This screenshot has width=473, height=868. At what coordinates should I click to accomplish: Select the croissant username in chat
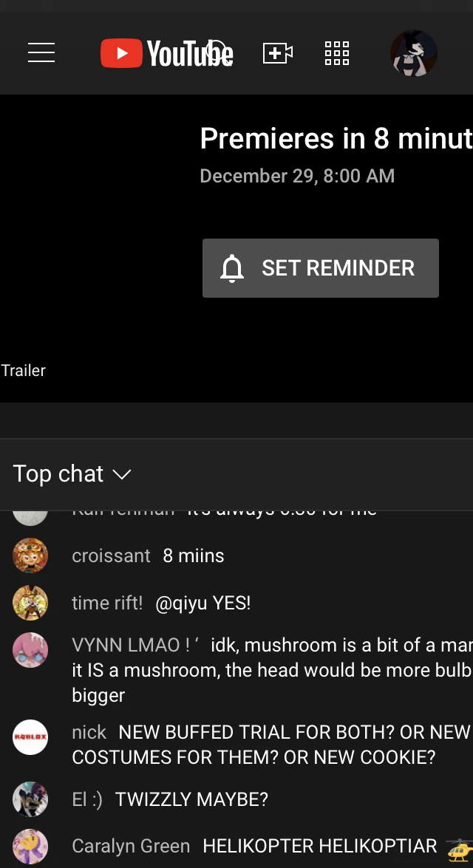111,556
